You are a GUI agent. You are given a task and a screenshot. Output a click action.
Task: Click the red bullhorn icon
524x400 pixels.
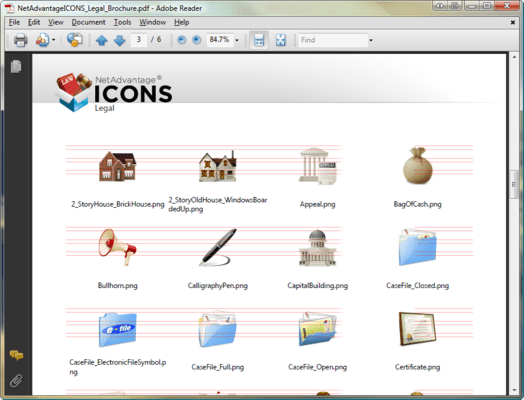[x=118, y=247]
